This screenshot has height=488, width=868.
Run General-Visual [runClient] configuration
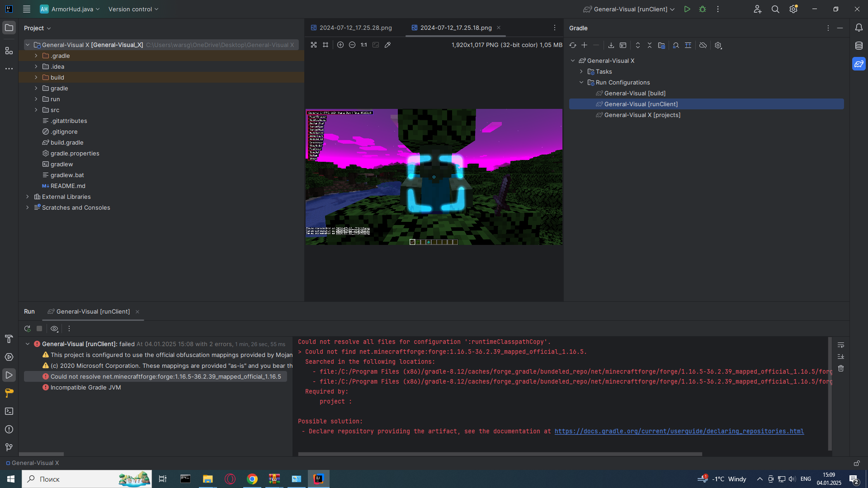687,9
